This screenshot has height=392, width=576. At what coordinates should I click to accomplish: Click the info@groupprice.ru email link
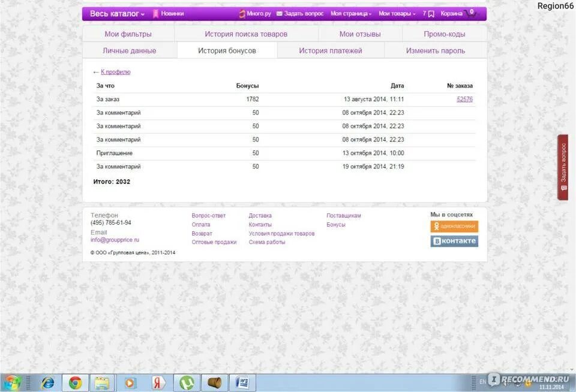115,240
